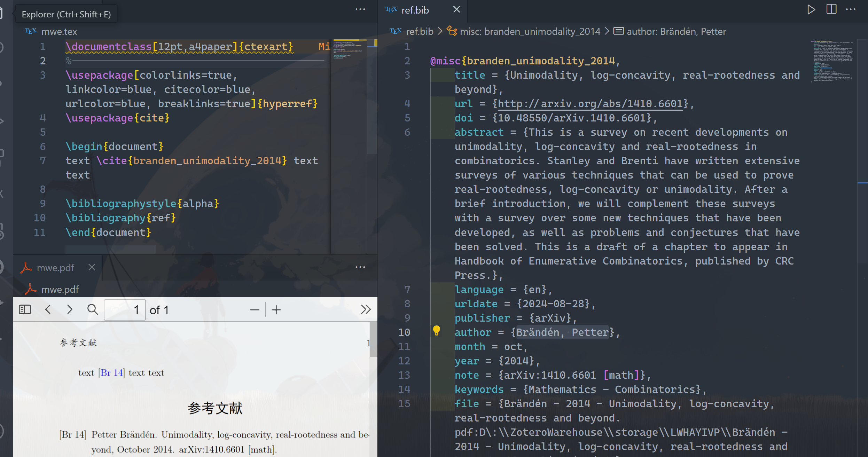This screenshot has height=457, width=868.
Task: Click @misc{branden_unimodality_2014 entry header
Action: 525,61
